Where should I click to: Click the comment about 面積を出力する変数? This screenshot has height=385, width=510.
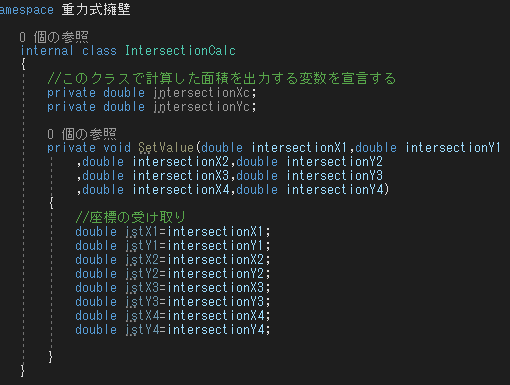tap(222, 78)
